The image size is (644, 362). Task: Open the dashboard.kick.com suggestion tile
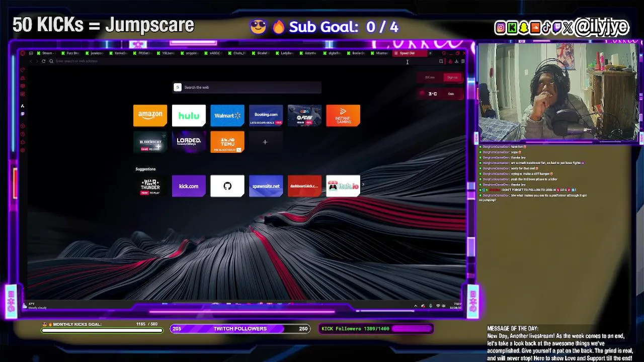304,186
